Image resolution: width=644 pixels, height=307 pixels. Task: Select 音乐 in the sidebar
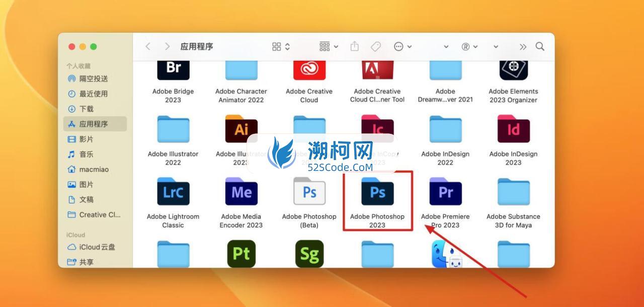pyautogui.click(x=95, y=154)
